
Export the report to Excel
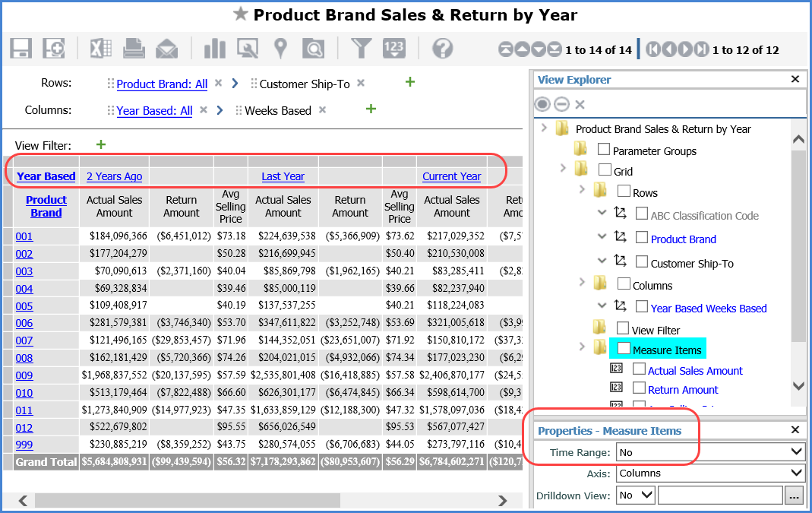(102, 49)
